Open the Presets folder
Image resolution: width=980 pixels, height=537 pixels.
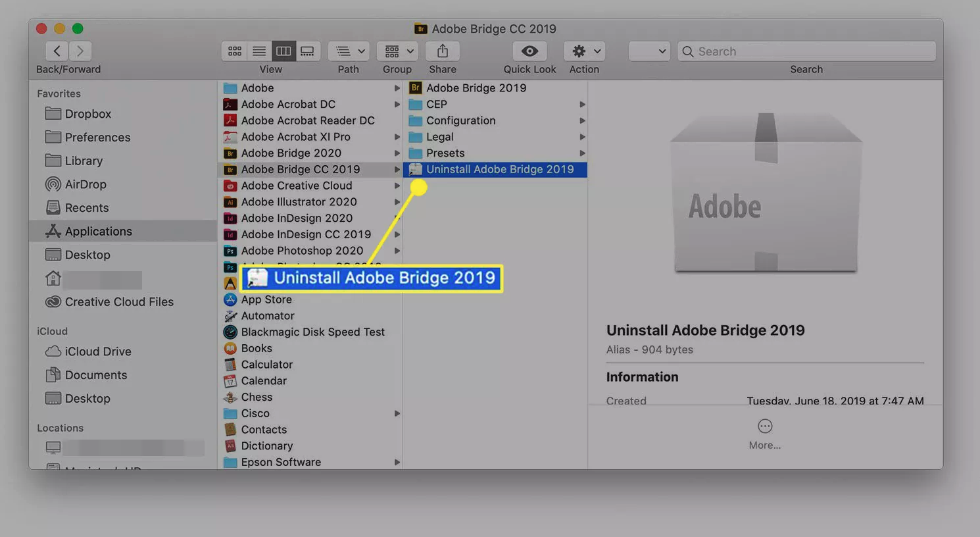(495, 153)
